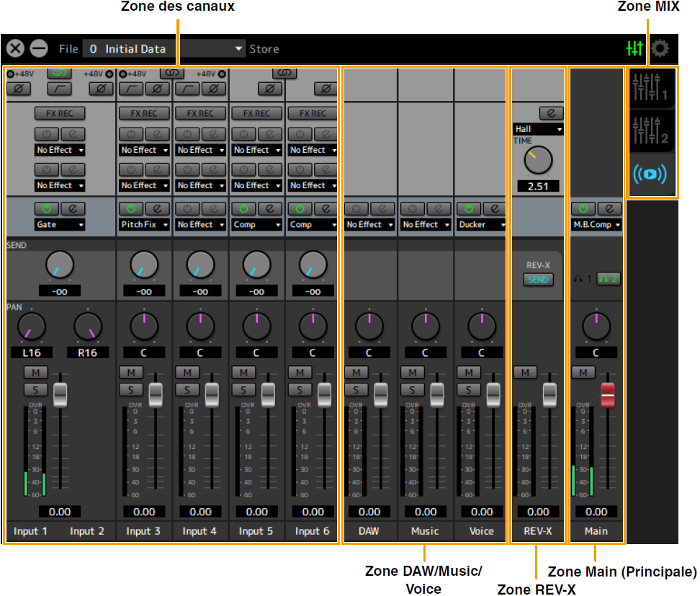The image size is (700, 596).
Task: Open the Initial Data preset dropdown
Action: pyautogui.click(x=164, y=49)
